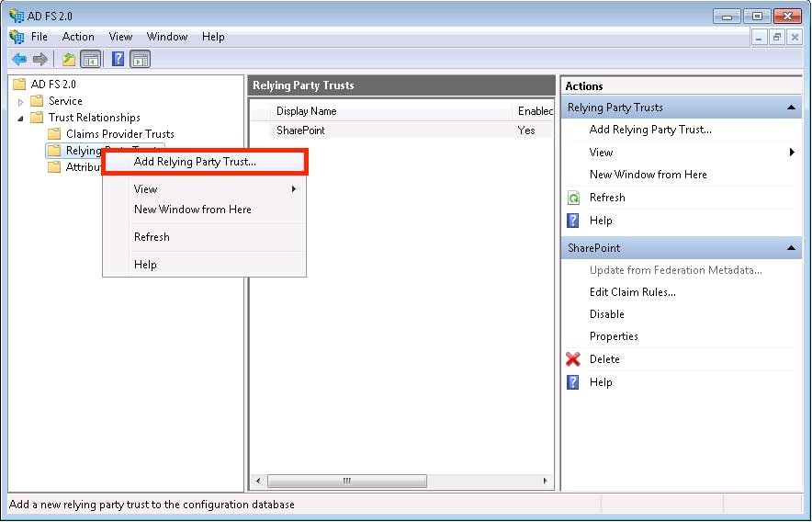Collapse the SharePoint actions section

791,248
